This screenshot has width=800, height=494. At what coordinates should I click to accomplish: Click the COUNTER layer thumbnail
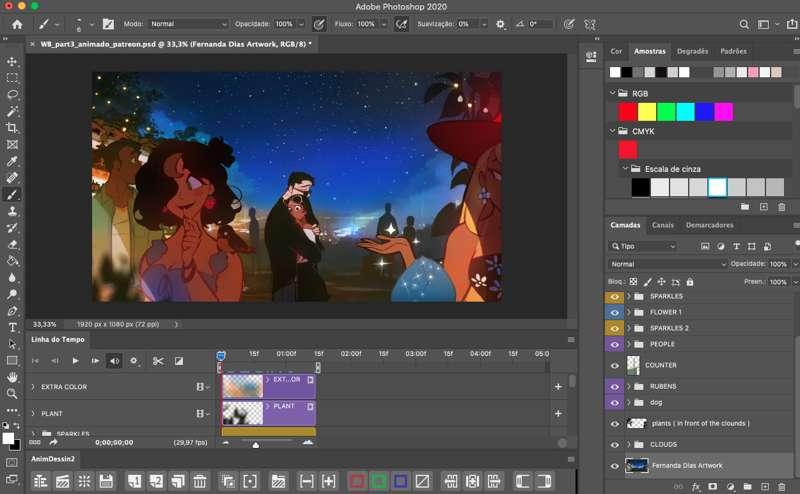[633, 365]
